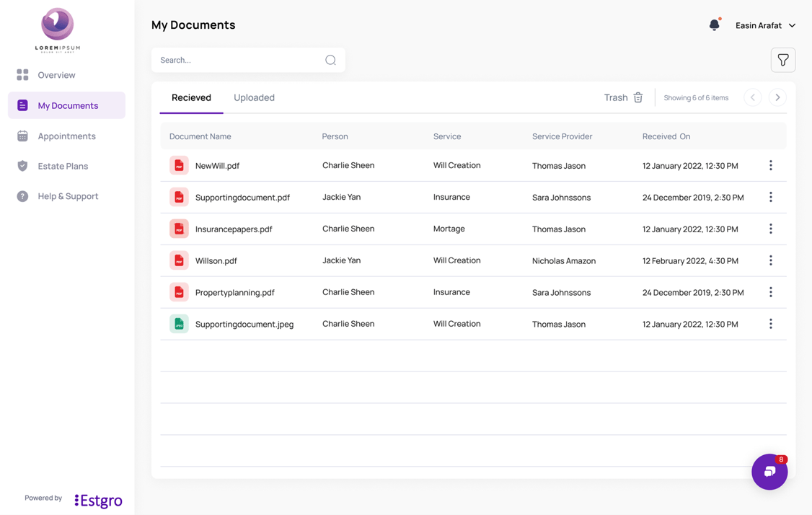Go to next page arrow
The height and width of the screenshot is (515, 812).
click(x=777, y=97)
